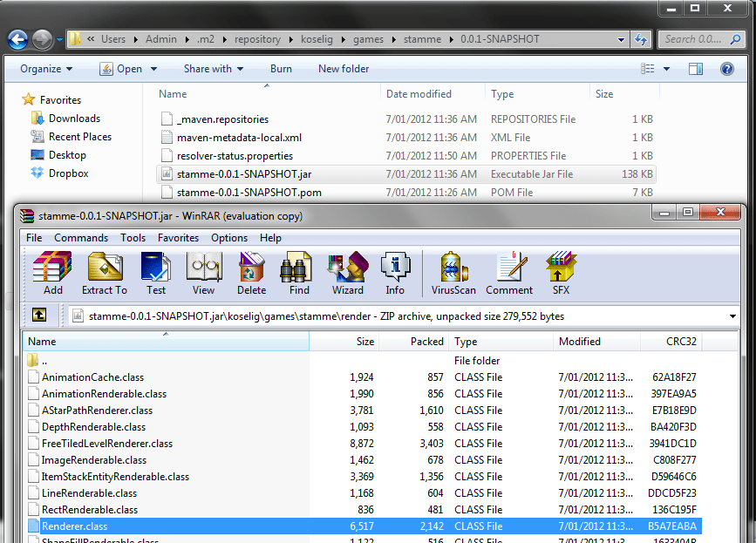The width and height of the screenshot is (756, 543).
Task: Select AnimationCache.class in WinRAR
Action: coord(364,377)
